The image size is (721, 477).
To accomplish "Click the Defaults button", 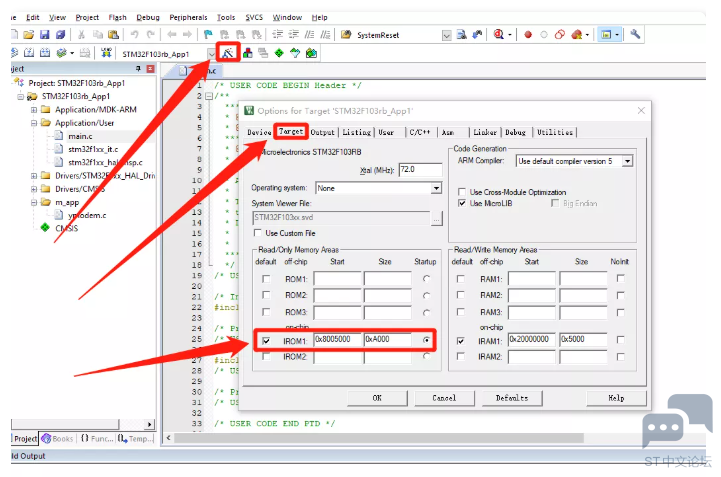I will pyautogui.click(x=512, y=398).
